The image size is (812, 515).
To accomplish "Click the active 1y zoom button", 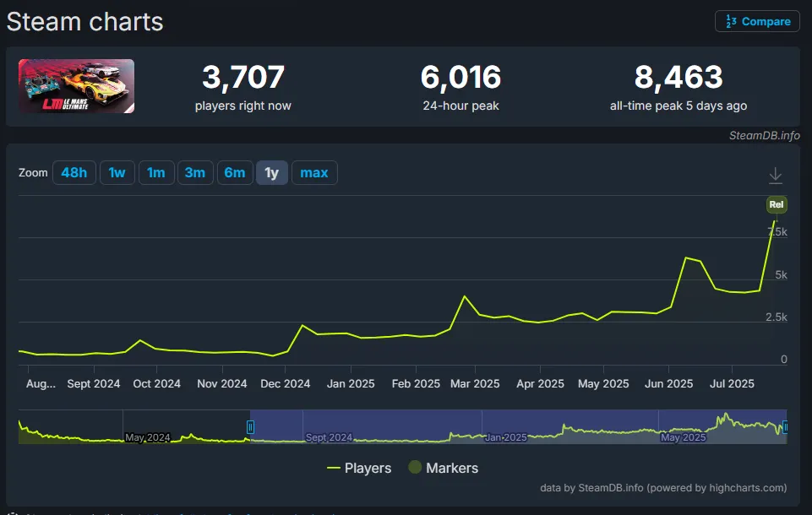I will pyautogui.click(x=271, y=173).
